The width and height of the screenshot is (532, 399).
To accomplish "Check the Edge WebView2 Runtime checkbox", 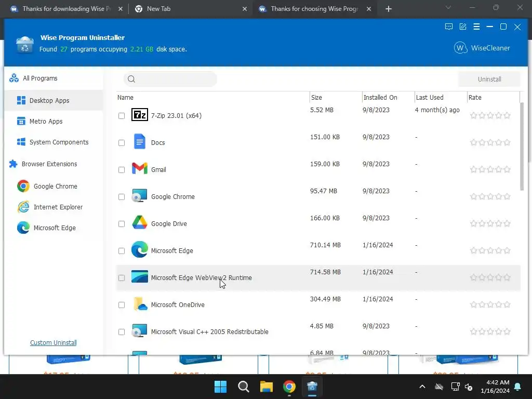I will (x=122, y=278).
